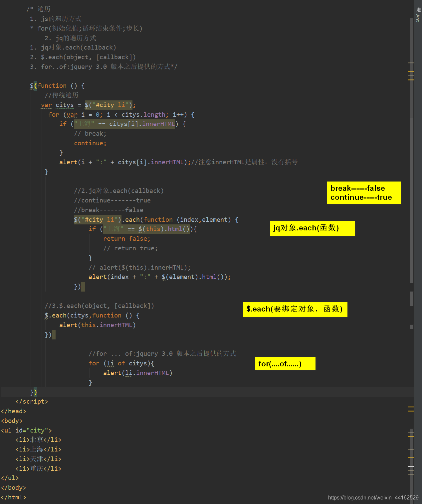Click '$.each(citys,function () {' line
The width and height of the screenshot is (422, 504).
pyautogui.click(x=92, y=315)
